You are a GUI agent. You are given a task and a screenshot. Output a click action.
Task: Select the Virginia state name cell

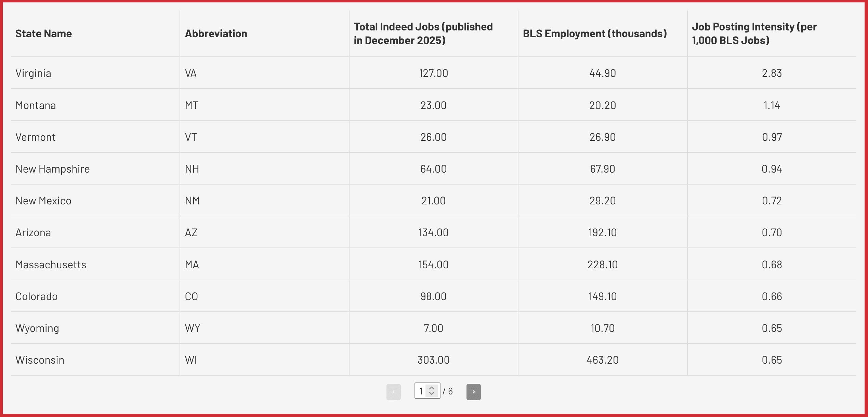(x=33, y=73)
